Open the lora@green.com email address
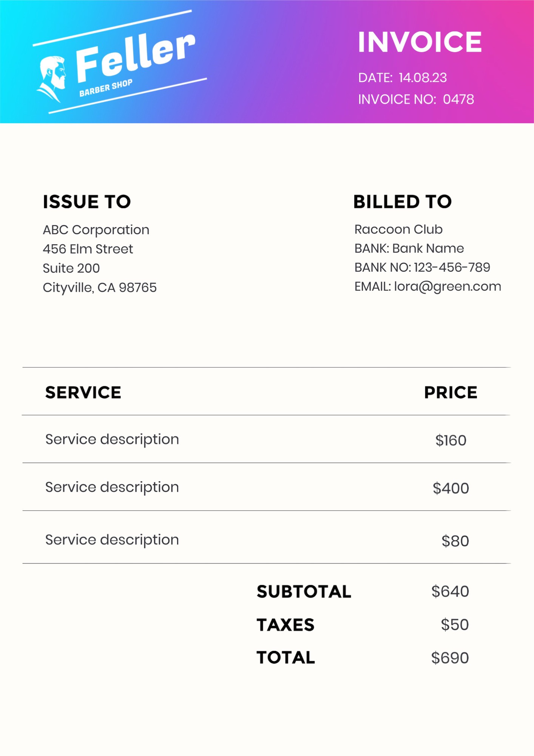This screenshot has width=534, height=756. coord(447,287)
